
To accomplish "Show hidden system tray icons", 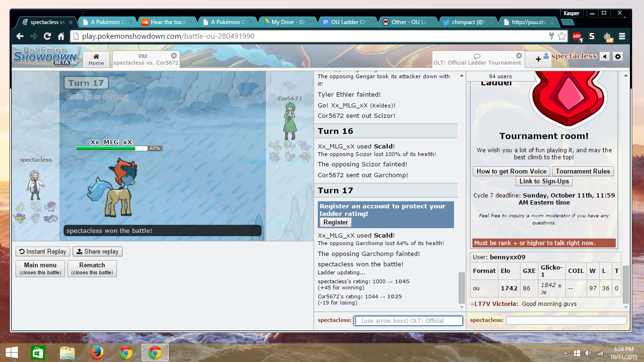I will tap(566, 353).
